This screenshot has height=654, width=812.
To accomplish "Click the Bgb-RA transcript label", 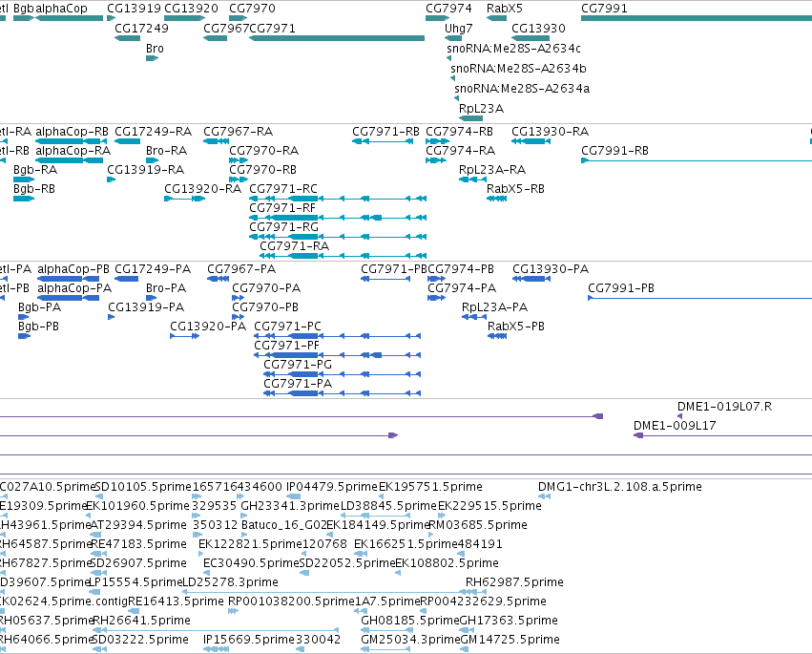I will click(x=35, y=170).
